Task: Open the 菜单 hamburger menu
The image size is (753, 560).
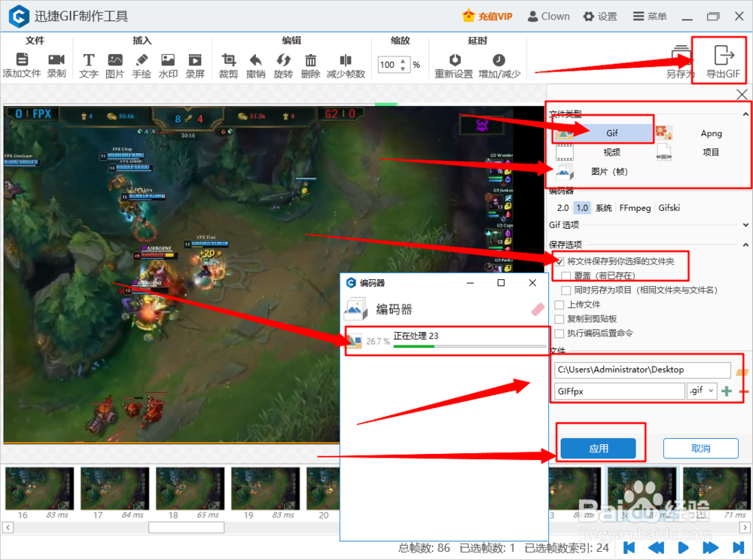Action: pyautogui.click(x=650, y=17)
